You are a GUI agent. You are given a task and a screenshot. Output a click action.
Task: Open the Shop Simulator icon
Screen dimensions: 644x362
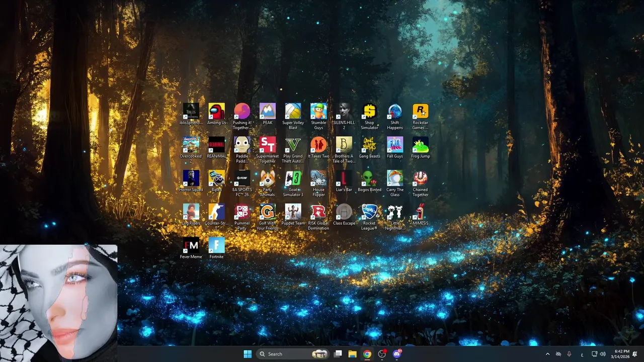tap(369, 117)
